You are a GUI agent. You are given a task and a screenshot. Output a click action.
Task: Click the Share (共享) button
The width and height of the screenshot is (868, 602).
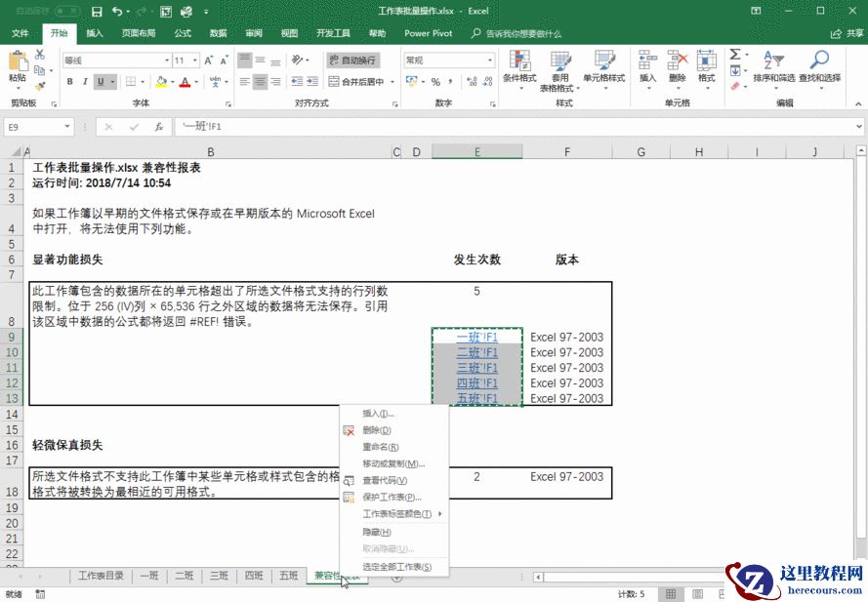tap(847, 34)
